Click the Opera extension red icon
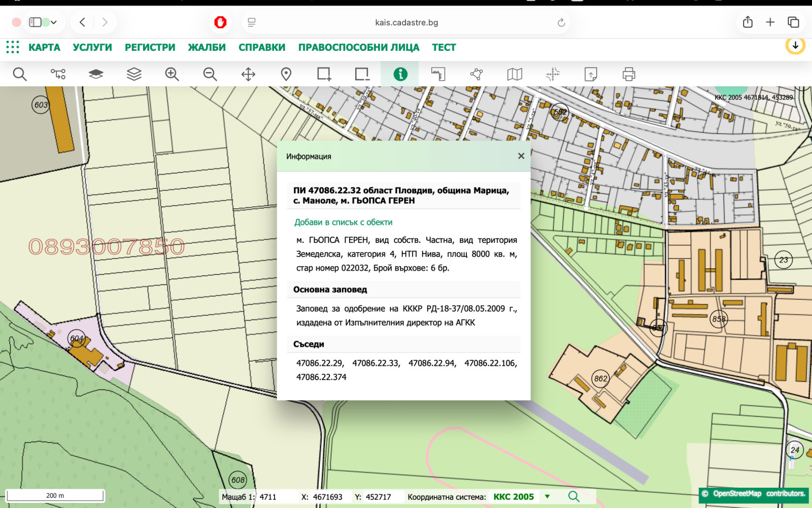812x508 pixels. (x=220, y=22)
